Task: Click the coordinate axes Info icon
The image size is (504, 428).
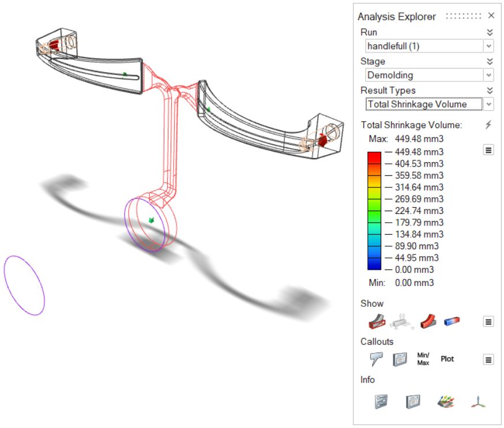Action: click(x=478, y=402)
